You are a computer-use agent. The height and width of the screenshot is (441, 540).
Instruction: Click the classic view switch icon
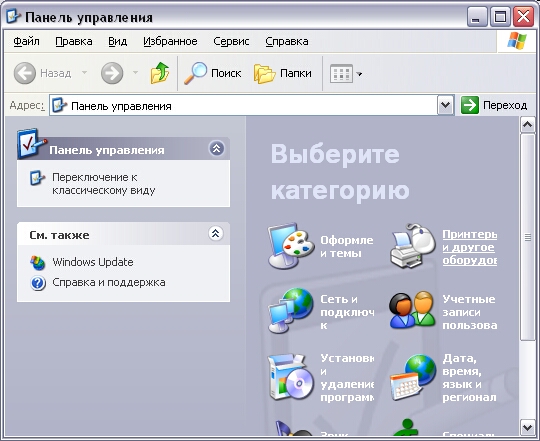pyautogui.click(x=37, y=178)
